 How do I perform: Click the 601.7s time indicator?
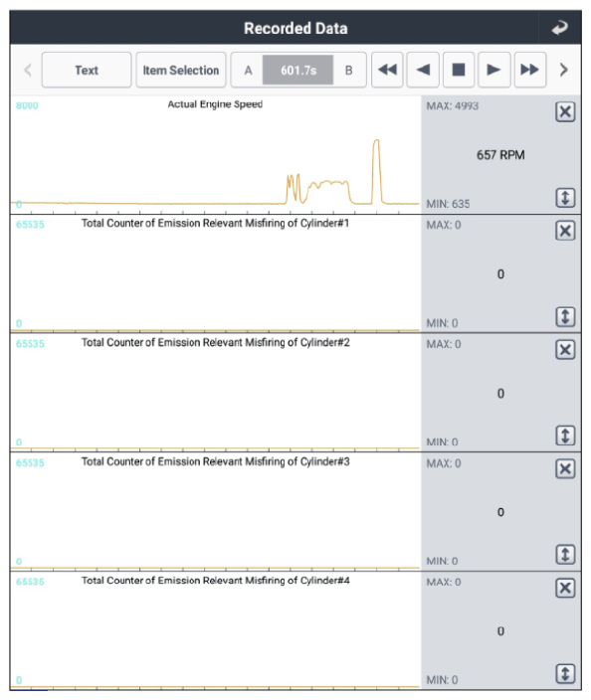298,70
